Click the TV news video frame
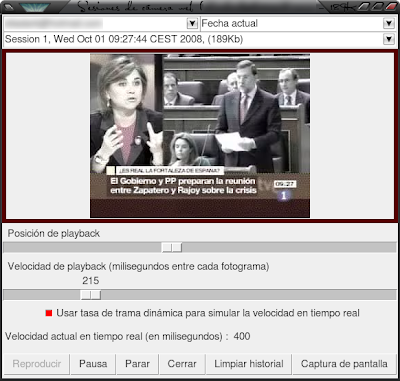The image size is (400, 381). tap(200, 136)
